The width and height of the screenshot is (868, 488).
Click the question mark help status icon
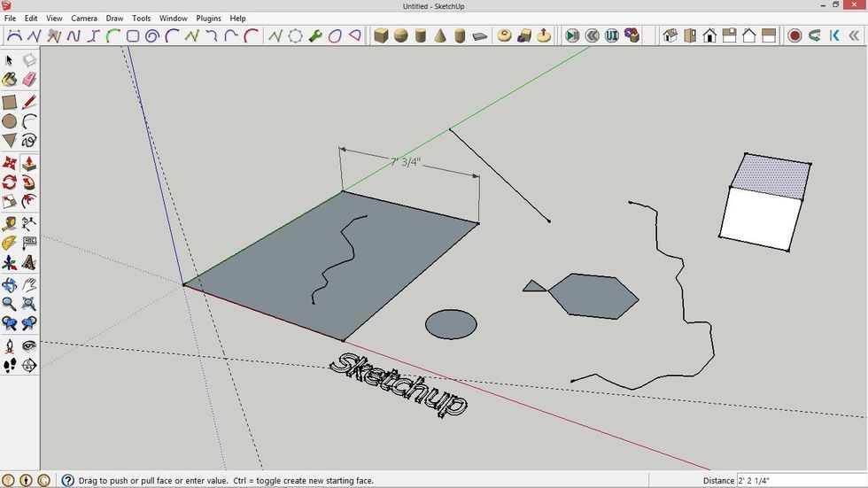[67, 480]
